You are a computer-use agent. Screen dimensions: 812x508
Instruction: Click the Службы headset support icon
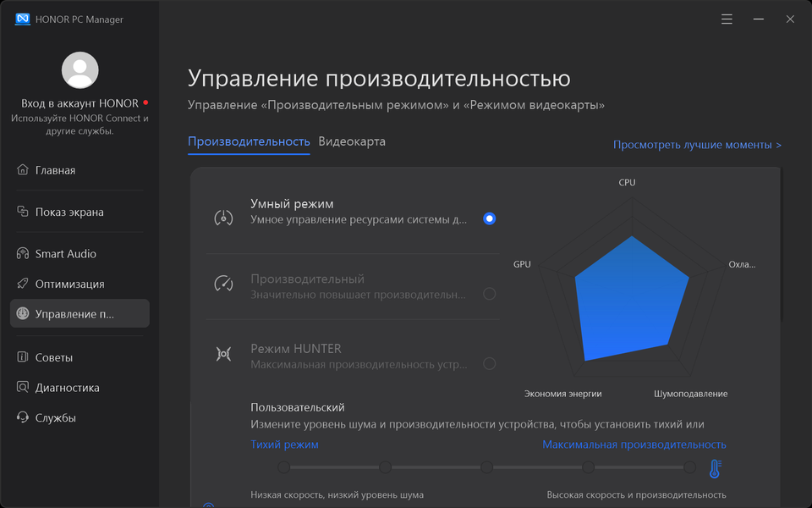(x=22, y=417)
